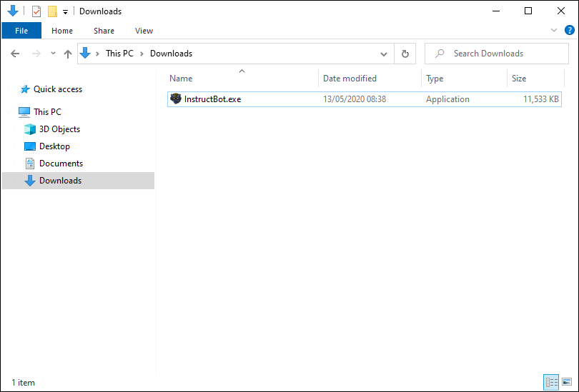Image resolution: width=579 pixels, height=392 pixels.
Task: Click the InstructBot.exe application icon
Action: (x=176, y=99)
